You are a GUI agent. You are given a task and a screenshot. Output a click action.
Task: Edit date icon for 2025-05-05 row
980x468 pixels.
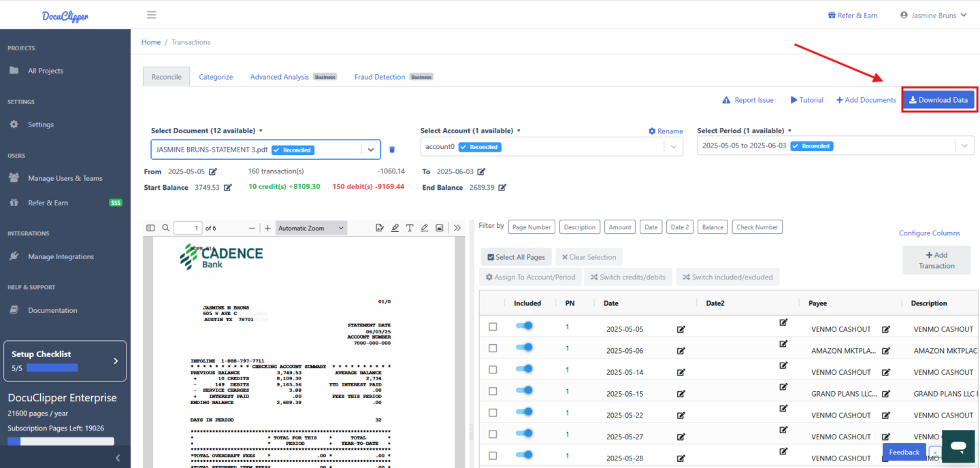(681, 329)
